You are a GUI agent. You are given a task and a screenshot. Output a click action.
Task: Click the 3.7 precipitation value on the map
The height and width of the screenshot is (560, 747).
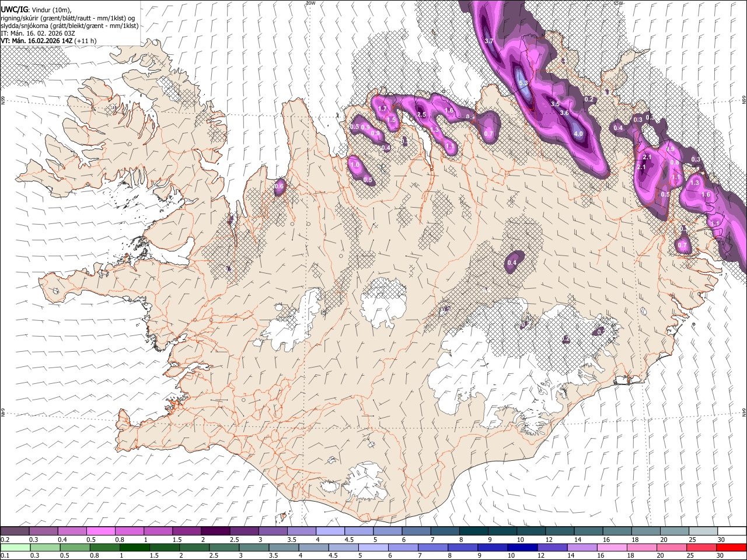click(489, 41)
